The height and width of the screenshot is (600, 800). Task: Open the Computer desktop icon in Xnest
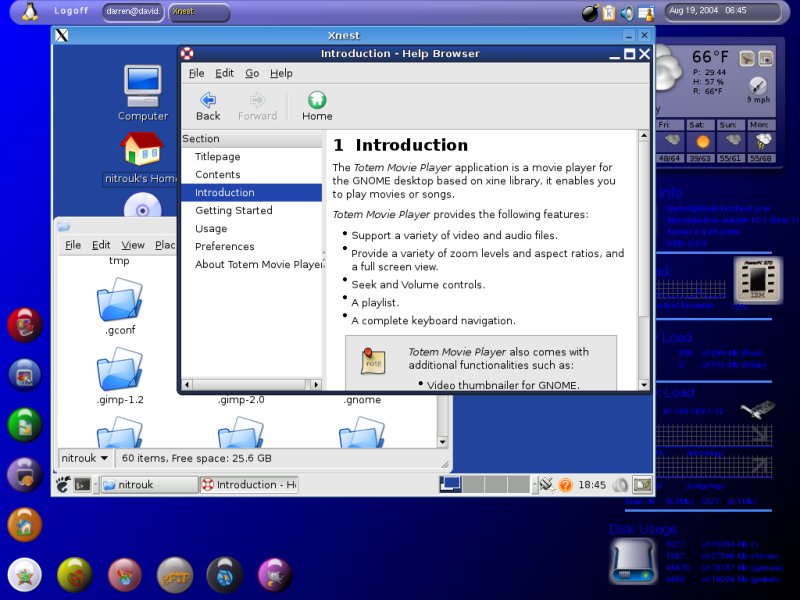(x=143, y=86)
